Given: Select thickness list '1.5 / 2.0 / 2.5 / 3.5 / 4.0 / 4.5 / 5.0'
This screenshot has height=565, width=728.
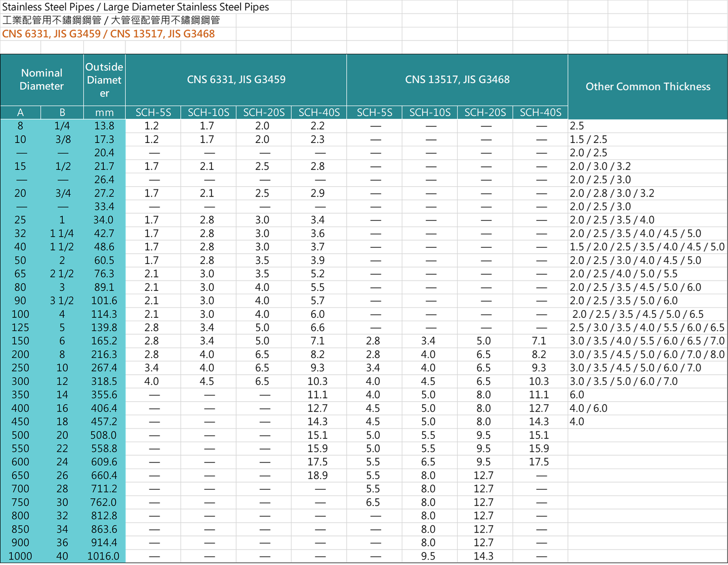Looking at the screenshot, I should [647, 247].
